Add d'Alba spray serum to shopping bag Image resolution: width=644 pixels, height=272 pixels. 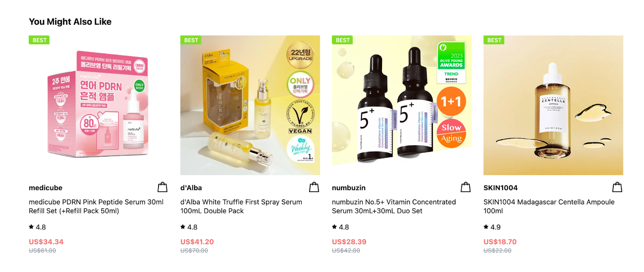(314, 187)
